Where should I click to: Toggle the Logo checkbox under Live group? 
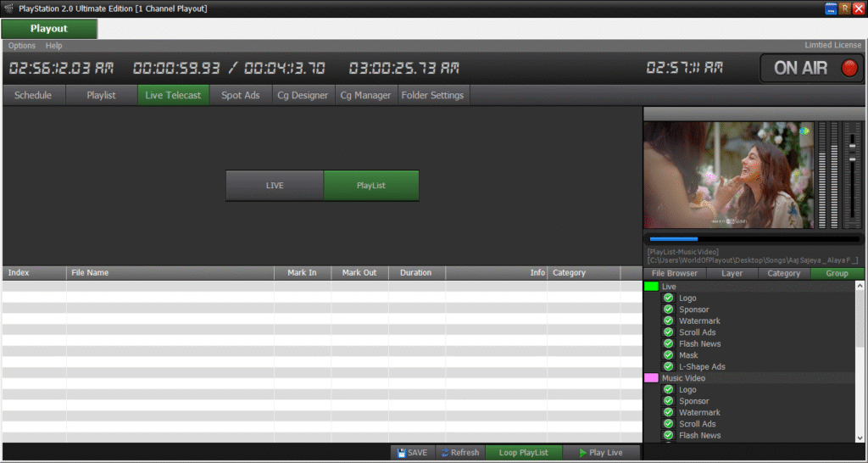pyautogui.click(x=668, y=298)
